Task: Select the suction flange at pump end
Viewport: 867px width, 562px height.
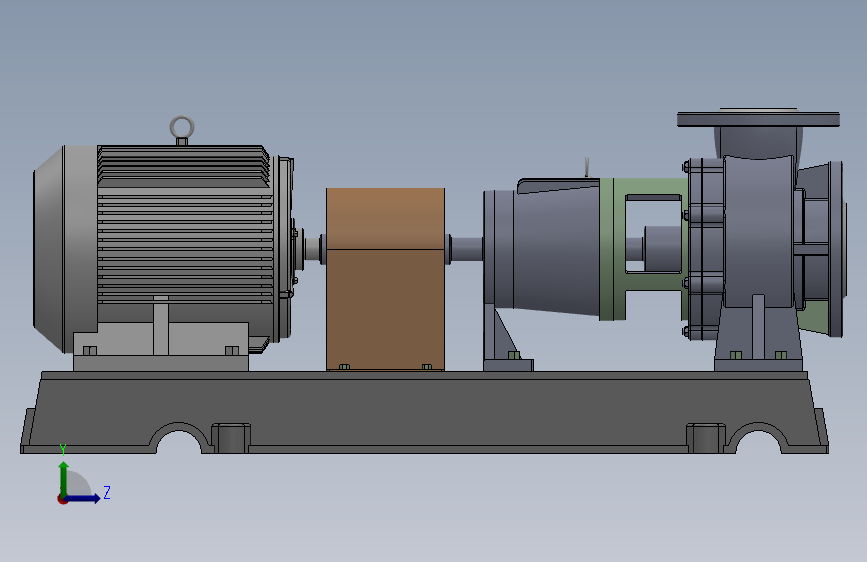Action: pyautogui.click(x=837, y=249)
